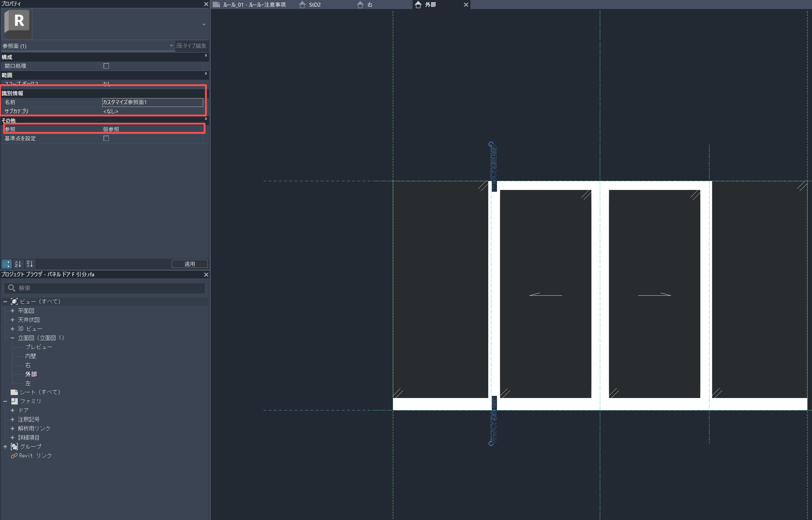
Task: Click the タイプ編集 edit type icon
Action: coord(179,46)
